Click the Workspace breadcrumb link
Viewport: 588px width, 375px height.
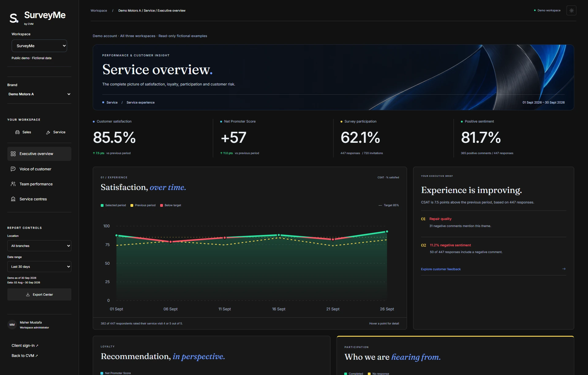coord(99,10)
